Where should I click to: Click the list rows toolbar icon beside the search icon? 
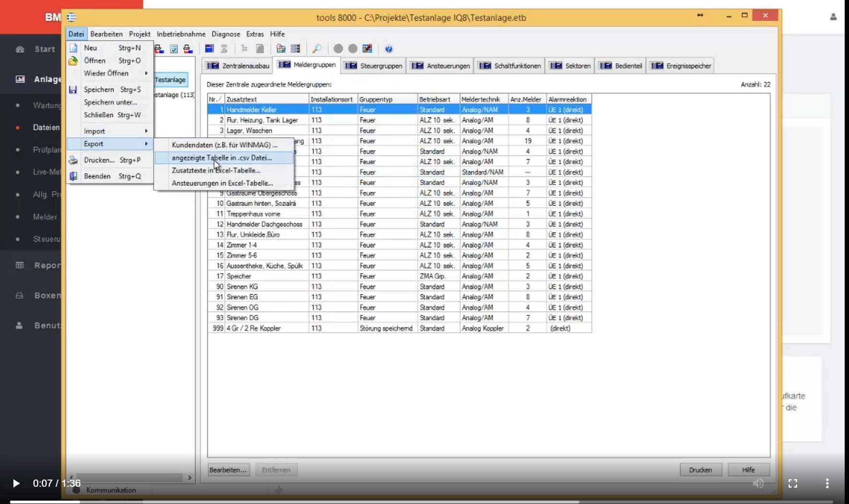coord(295,48)
